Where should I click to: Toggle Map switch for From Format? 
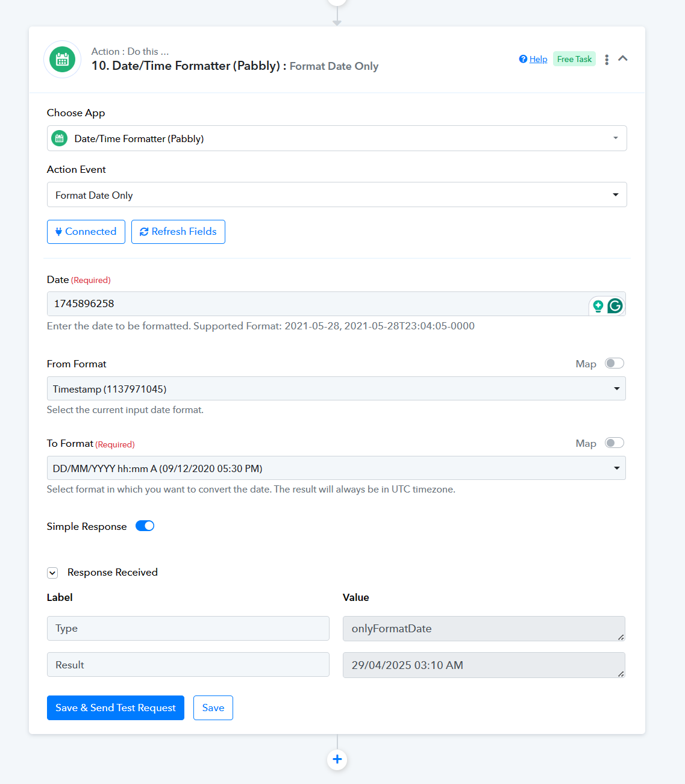[615, 363]
